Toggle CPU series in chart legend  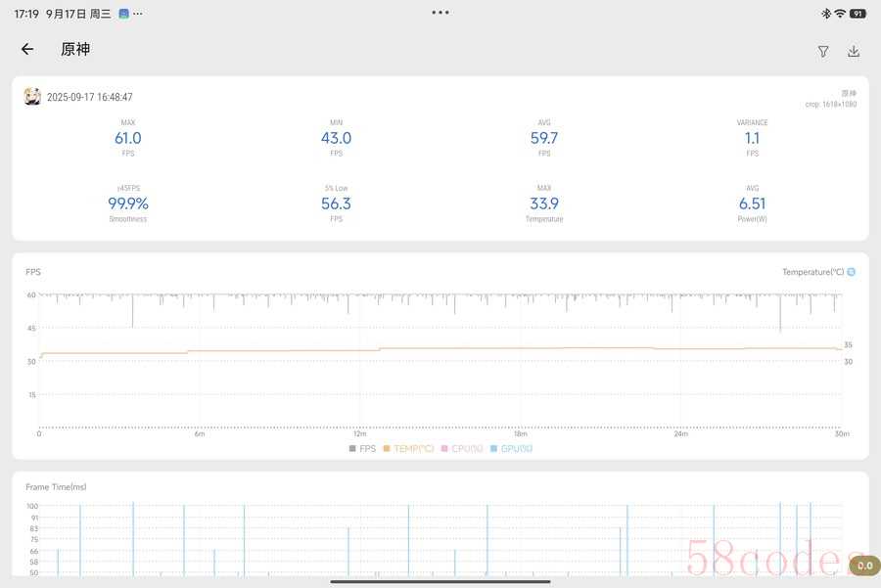coord(462,449)
